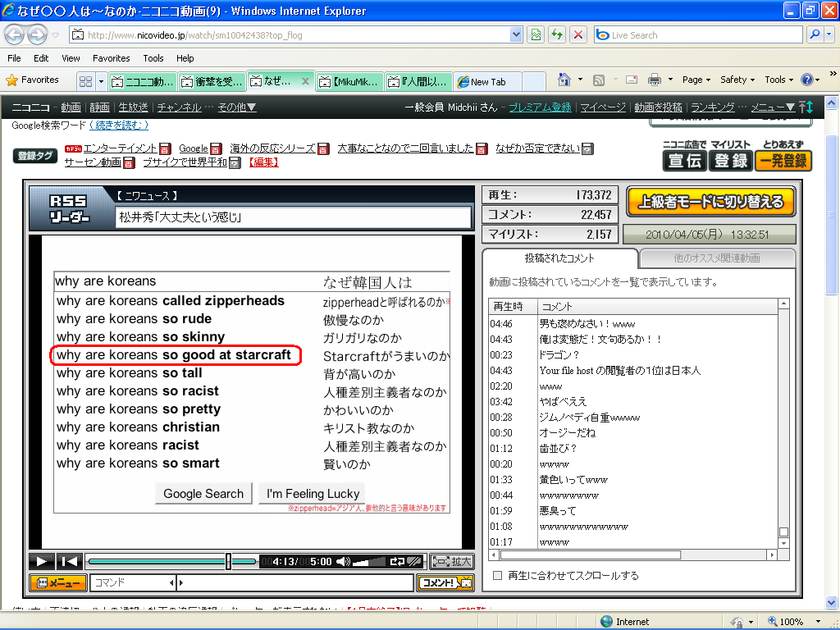Click the Internet zone globe in status bar
This screenshot has width=840, height=630.
click(606, 622)
